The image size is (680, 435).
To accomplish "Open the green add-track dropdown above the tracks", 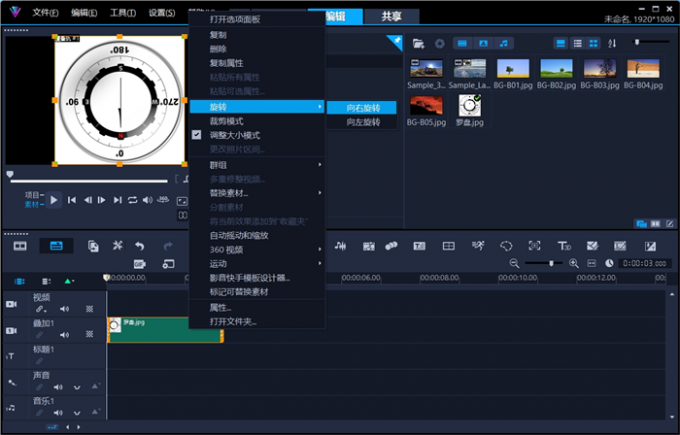I will (x=69, y=281).
